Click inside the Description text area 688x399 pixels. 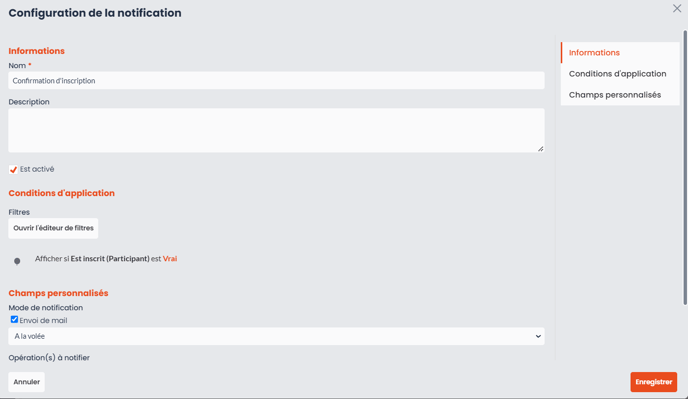click(276, 130)
